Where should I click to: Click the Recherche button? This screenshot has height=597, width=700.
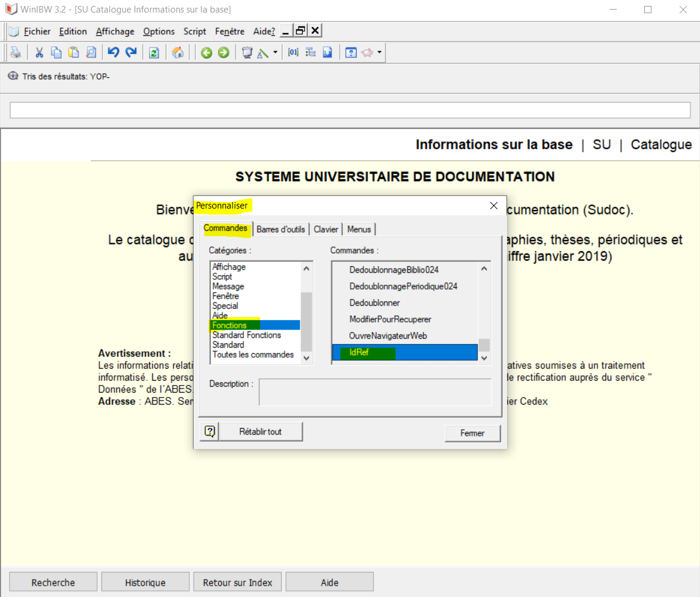pos(53,582)
